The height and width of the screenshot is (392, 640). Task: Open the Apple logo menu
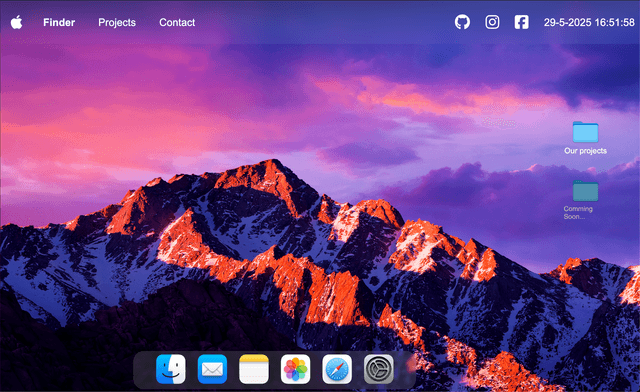coord(16,22)
